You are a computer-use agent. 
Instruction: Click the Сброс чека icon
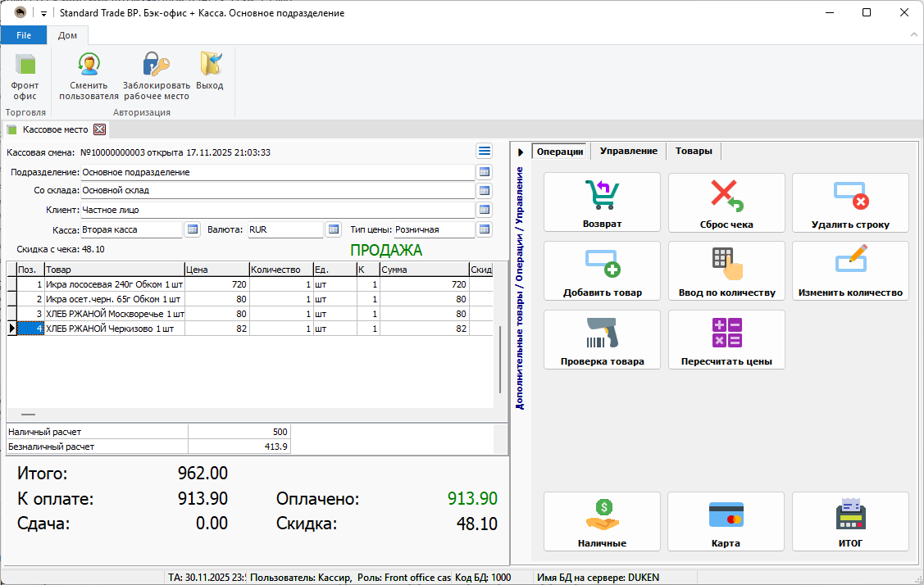(x=726, y=202)
